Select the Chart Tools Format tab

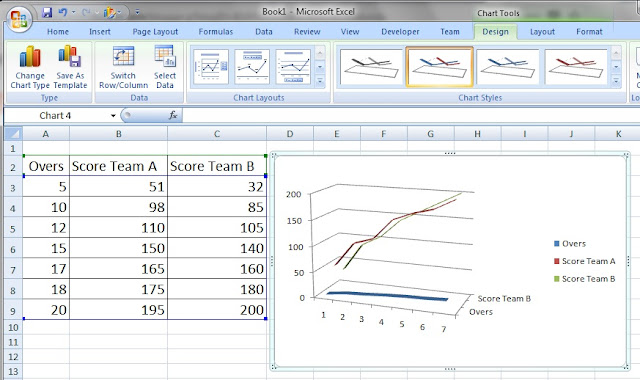(589, 32)
